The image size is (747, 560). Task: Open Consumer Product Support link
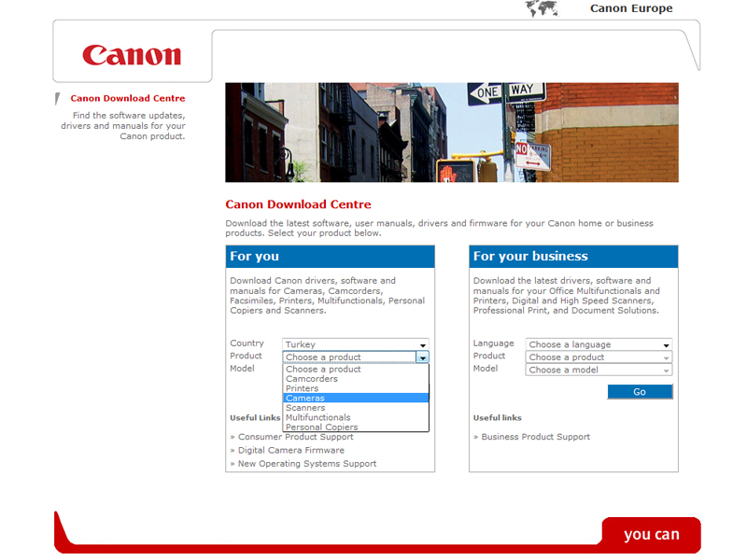coord(295,437)
